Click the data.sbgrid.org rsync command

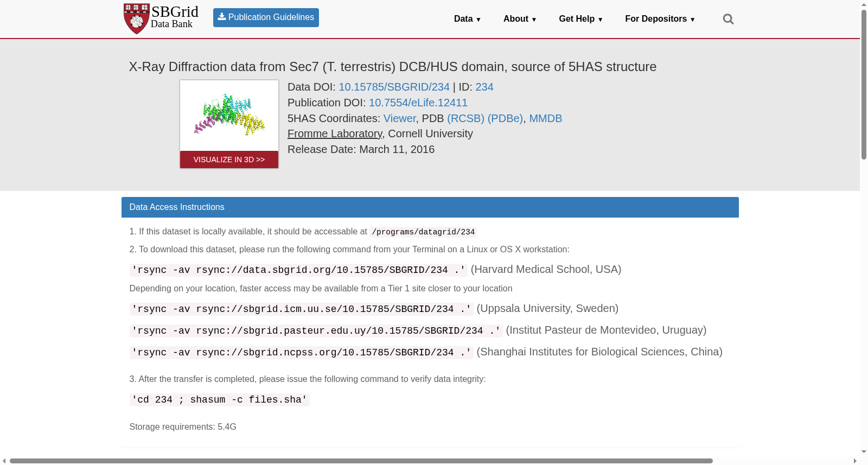tap(298, 270)
